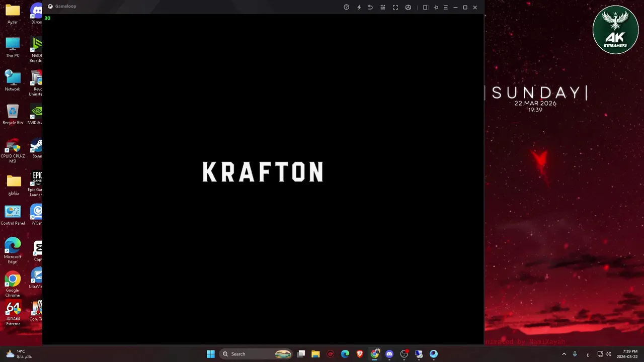Viewport: 644px width, 362px height.
Task: Select the Revo Uninstaller desktop shortcut
Action: tap(36, 83)
